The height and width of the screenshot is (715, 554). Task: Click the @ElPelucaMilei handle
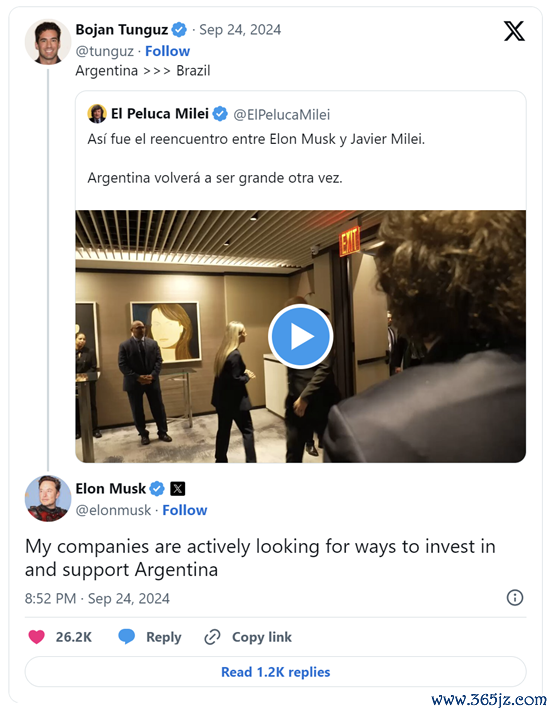(281, 114)
